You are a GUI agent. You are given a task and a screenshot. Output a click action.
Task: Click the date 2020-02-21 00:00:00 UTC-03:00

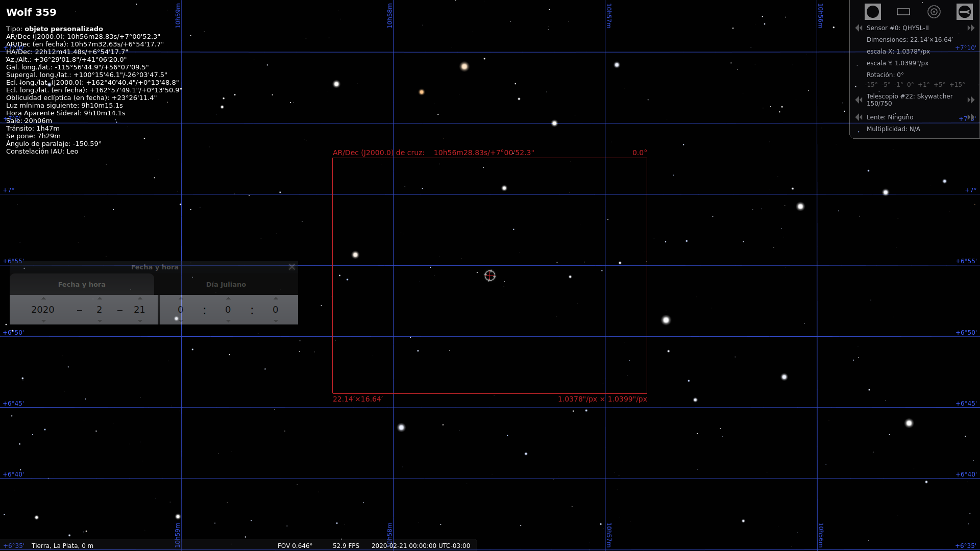(421, 546)
